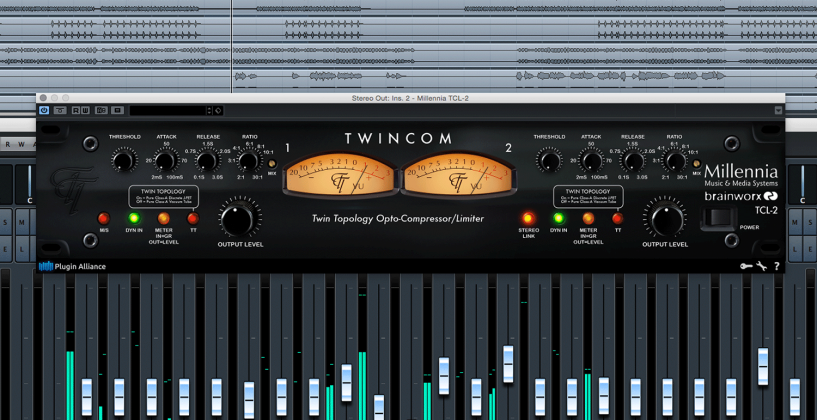
Task: Click the Write automation W button
Action: click(x=86, y=110)
